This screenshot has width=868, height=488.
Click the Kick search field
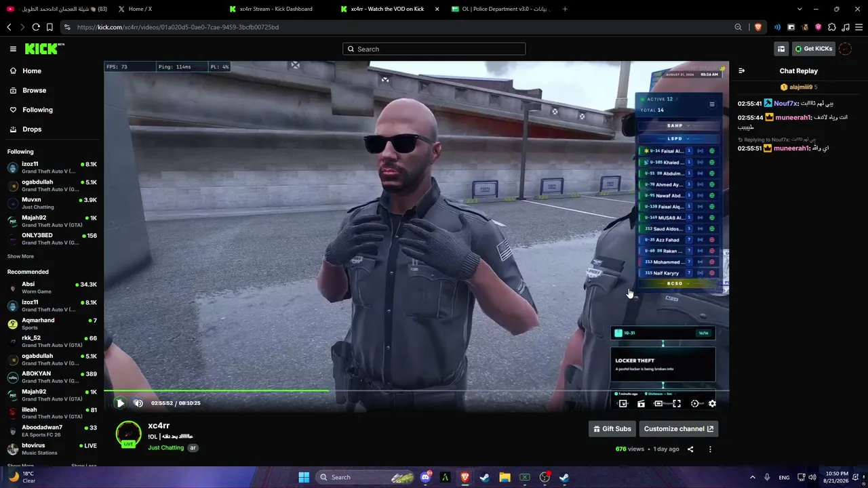(x=434, y=49)
